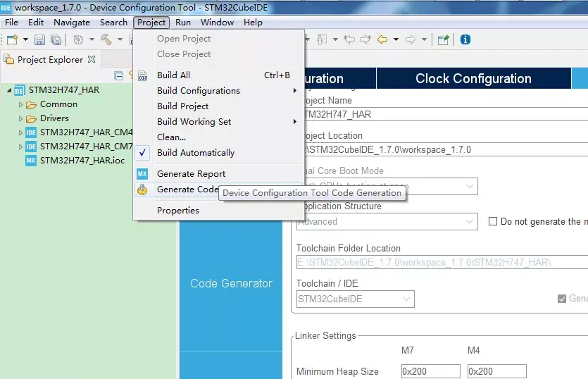588x379 pixels.
Task: Open the Help menu
Action: 253,23
